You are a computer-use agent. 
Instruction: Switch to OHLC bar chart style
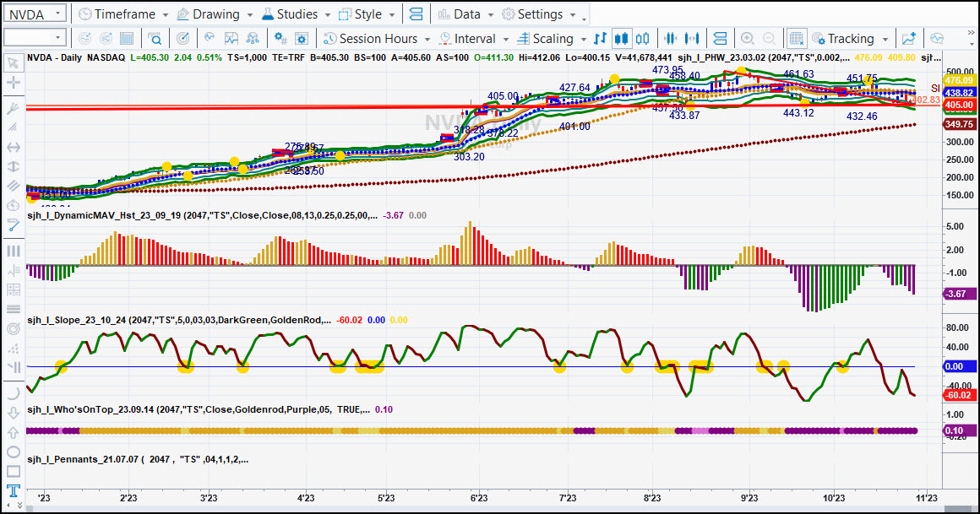pos(600,39)
